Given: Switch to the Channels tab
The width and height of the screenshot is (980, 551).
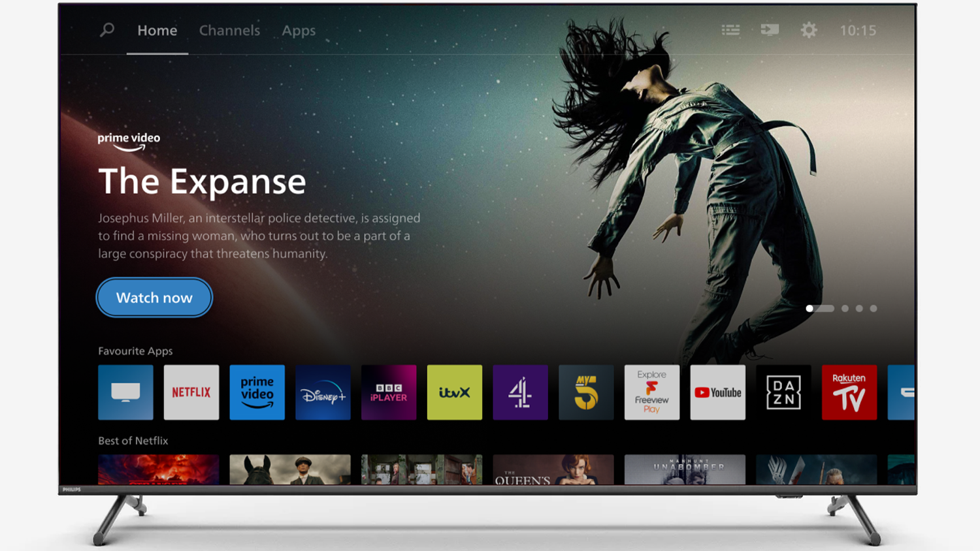Looking at the screenshot, I should 229,31.
